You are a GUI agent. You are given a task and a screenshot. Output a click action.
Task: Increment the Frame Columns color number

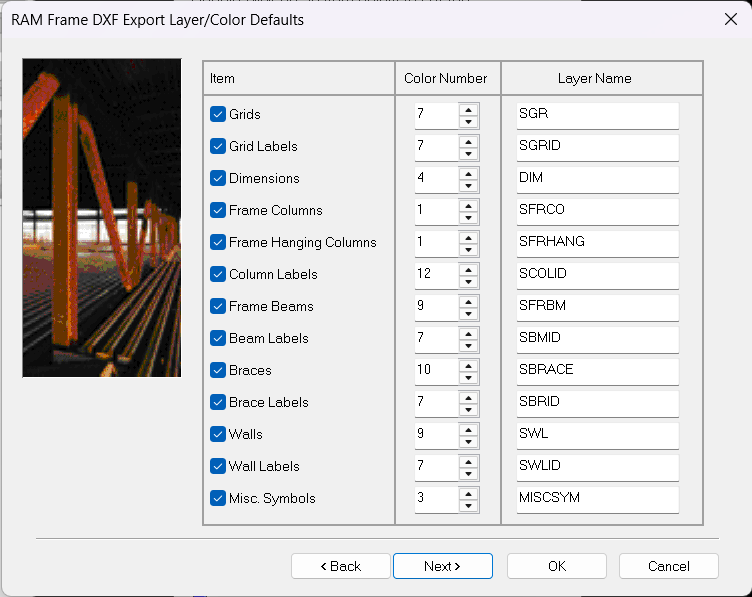coord(468,204)
